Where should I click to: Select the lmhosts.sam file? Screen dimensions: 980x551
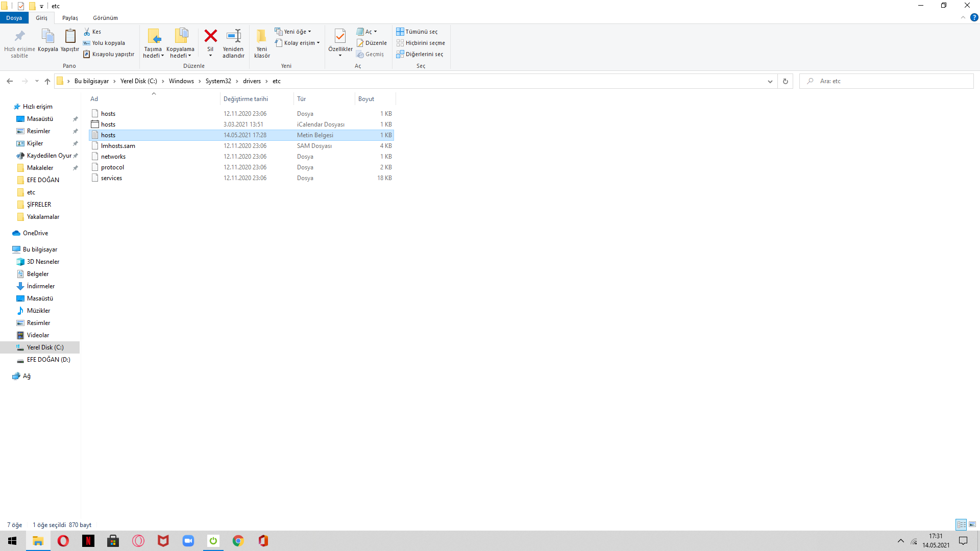click(x=118, y=146)
